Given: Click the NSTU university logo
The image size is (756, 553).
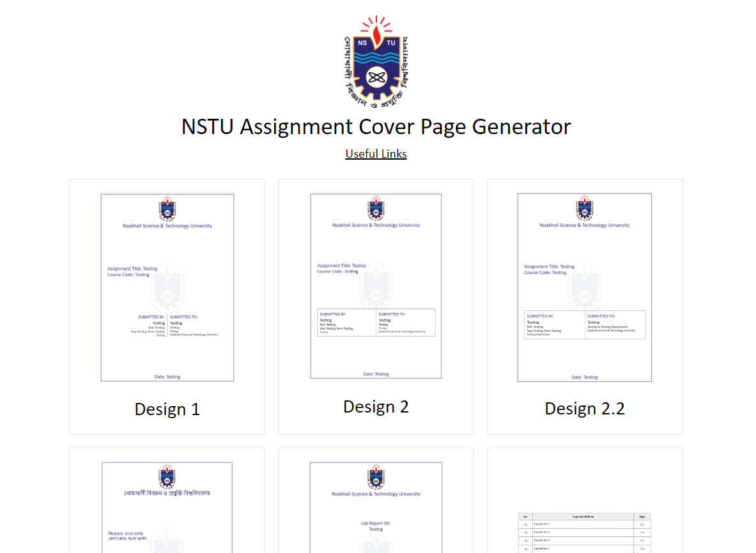Looking at the screenshot, I should pyautogui.click(x=376, y=61).
